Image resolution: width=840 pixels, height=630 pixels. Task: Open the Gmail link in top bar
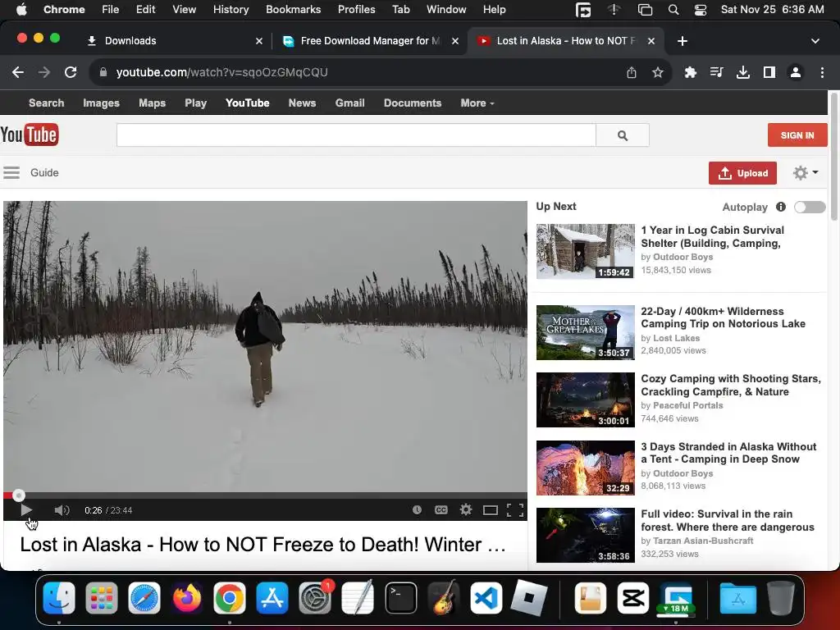pos(349,103)
